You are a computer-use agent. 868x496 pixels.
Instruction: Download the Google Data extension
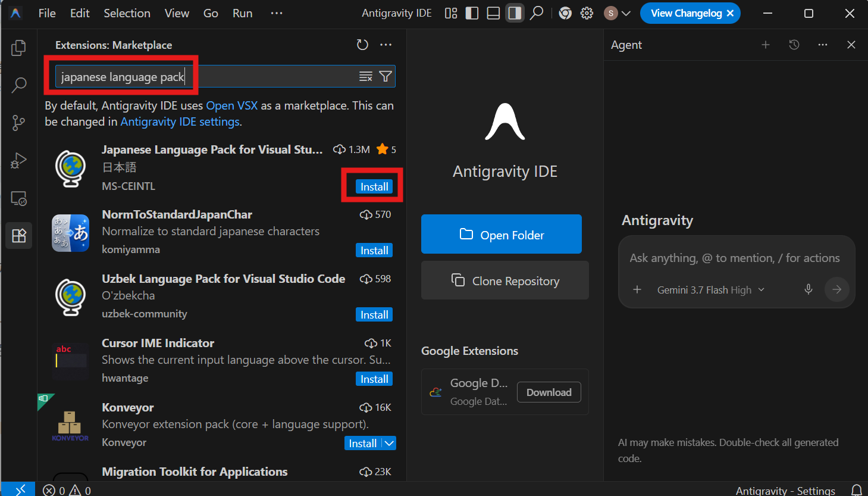coord(549,392)
